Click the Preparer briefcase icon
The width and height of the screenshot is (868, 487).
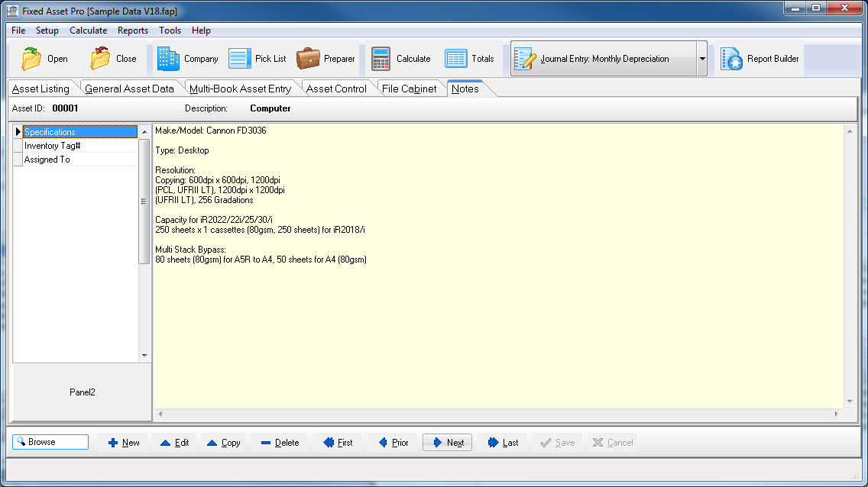308,59
